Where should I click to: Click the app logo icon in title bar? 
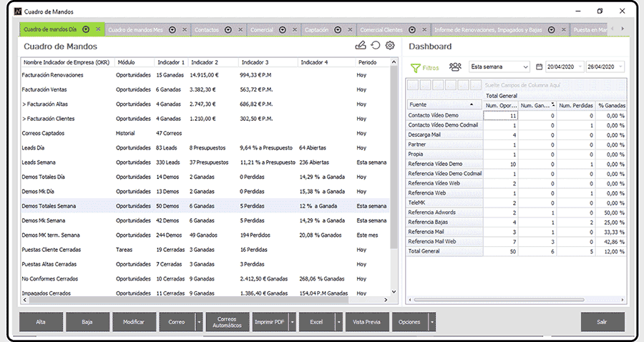(x=17, y=11)
